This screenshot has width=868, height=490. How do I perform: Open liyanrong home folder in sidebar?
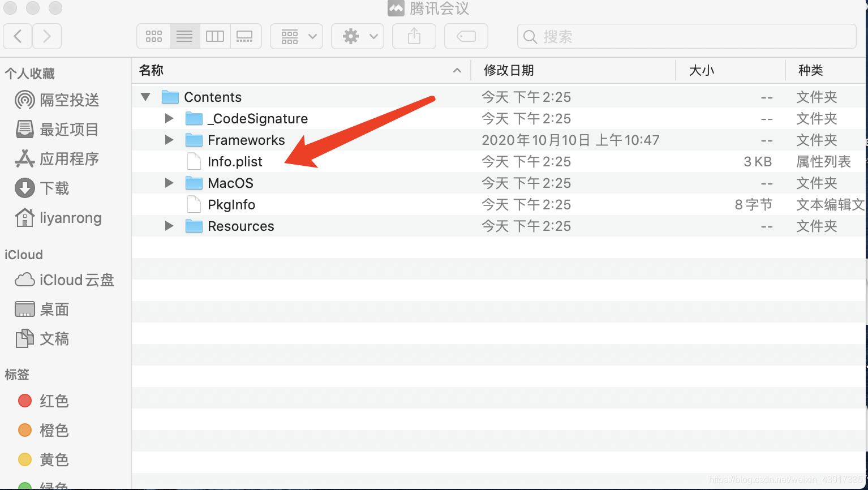(58, 218)
